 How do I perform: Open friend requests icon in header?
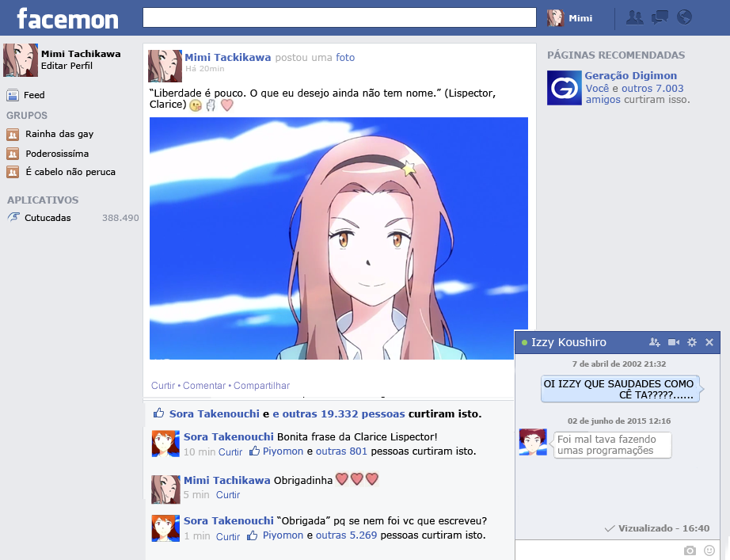coord(634,17)
